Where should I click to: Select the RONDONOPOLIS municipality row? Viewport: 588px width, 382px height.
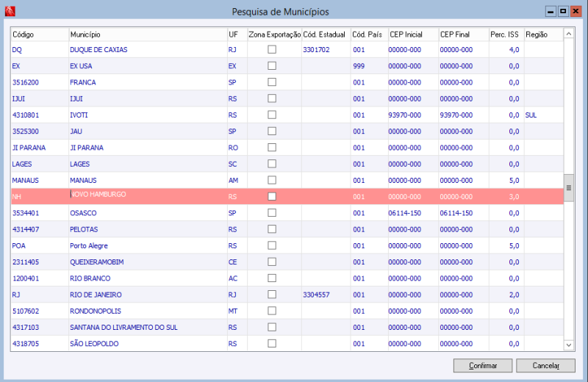[287, 311]
